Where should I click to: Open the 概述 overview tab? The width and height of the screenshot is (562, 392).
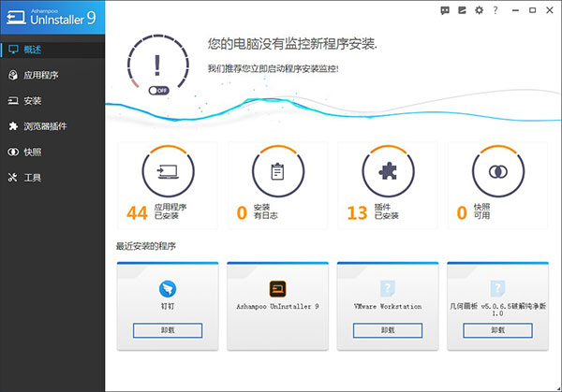click(52, 50)
